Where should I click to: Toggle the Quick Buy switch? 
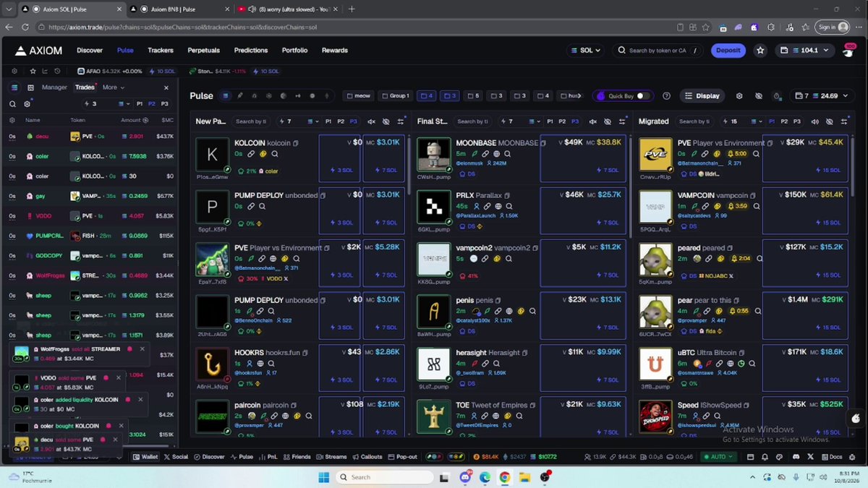click(x=642, y=95)
